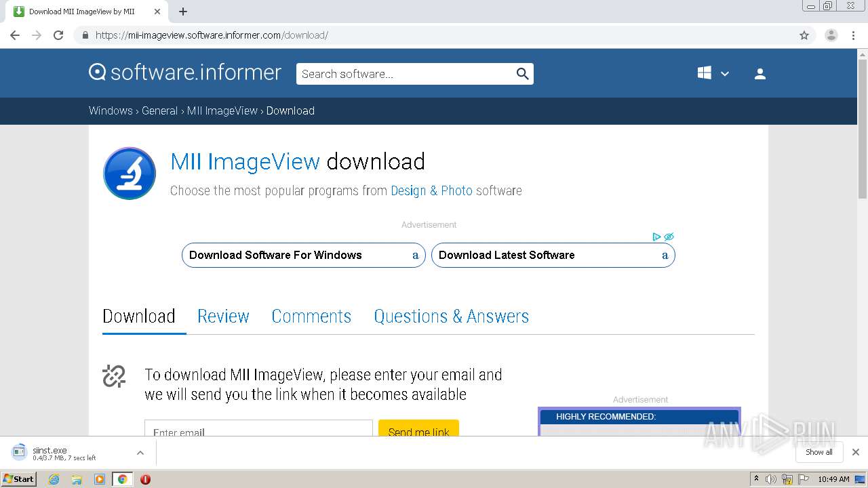The width and height of the screenshot is (868, 488).
Task: Click the Send me link button
Action: (x=418, y=428)
